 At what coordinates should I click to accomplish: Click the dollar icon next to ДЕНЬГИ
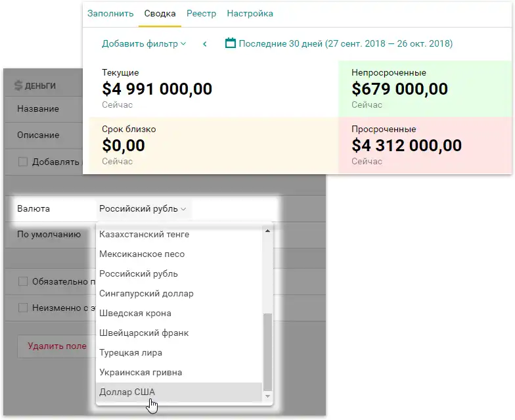tap(18, 85)
